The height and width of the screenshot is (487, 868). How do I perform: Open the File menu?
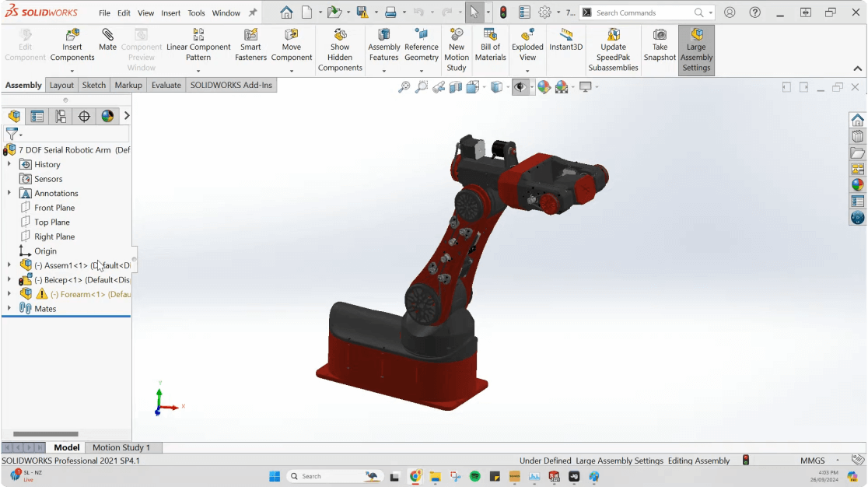(105, 12)
